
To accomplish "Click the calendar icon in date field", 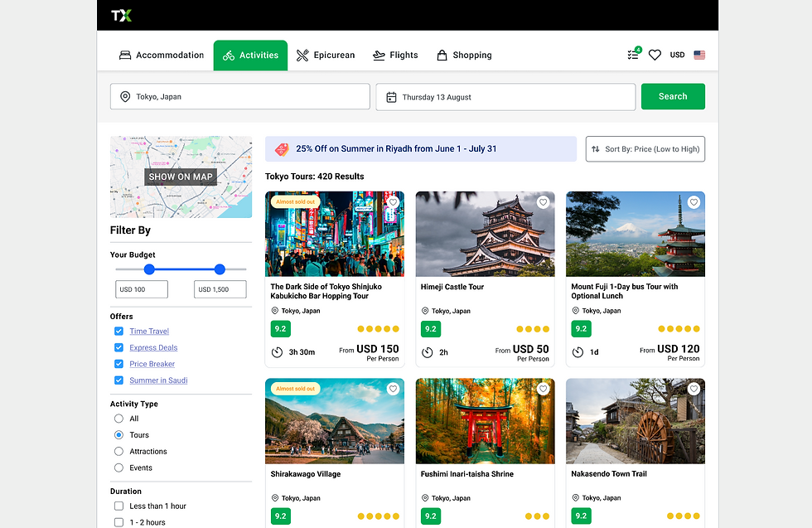I will coord(391,97).
